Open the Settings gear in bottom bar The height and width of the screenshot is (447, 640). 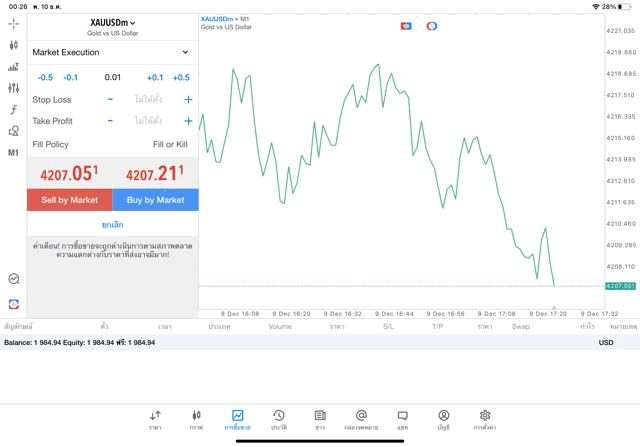484,419
